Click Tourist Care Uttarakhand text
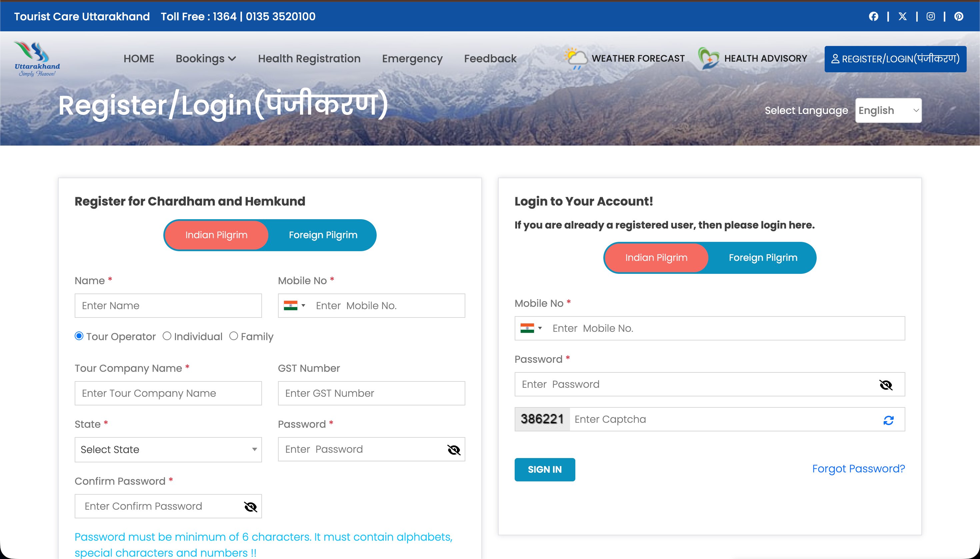Screen dimensions: 980x559 [82, 17]
